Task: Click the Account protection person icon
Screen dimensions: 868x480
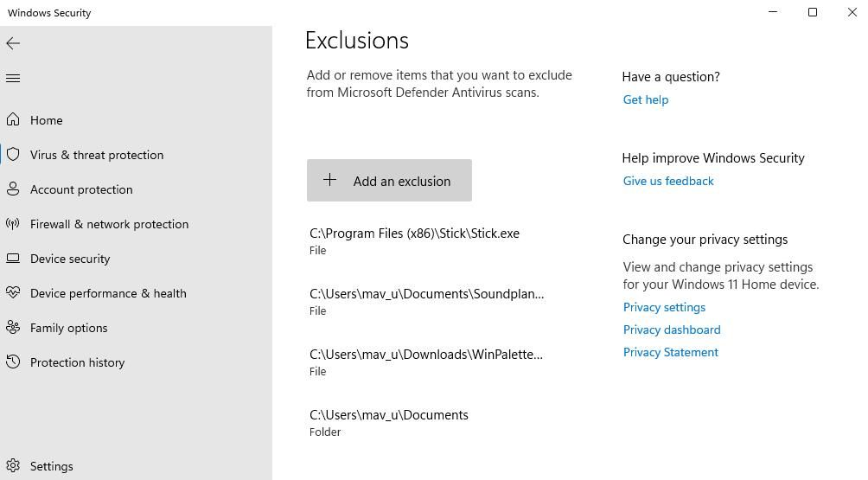Action: coord(13,189)
